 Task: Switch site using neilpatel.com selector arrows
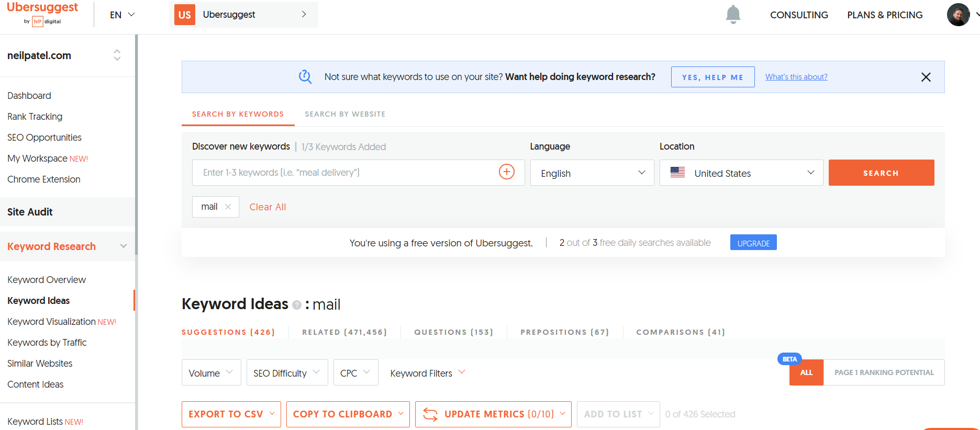pyautogui.click(x=117, y=55)
